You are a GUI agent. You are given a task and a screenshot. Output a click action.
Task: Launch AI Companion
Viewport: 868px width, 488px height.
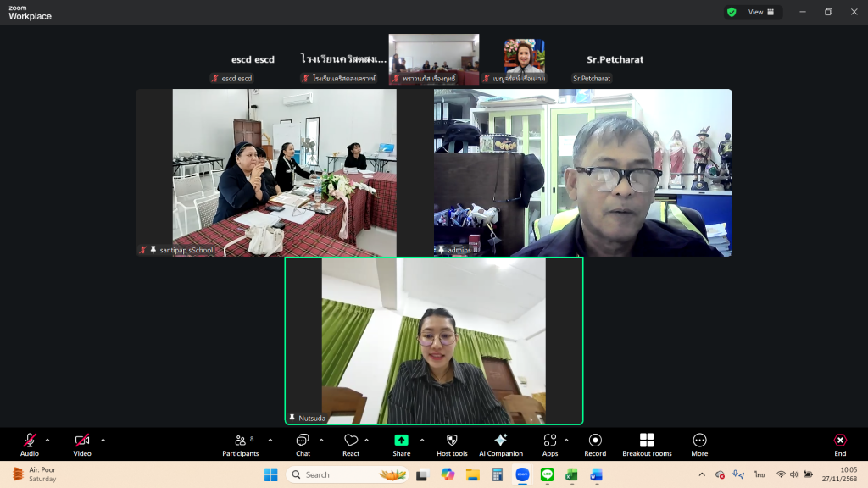click(501, 444)
